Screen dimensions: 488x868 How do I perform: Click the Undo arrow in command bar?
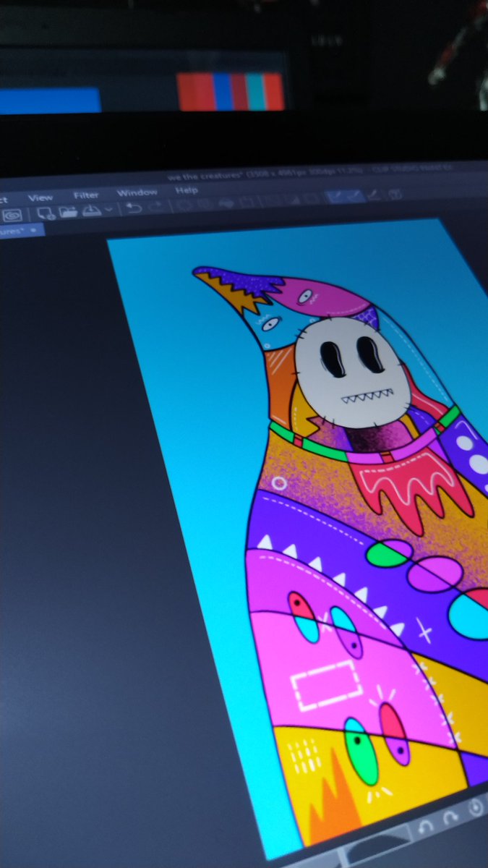pos(133,208)
